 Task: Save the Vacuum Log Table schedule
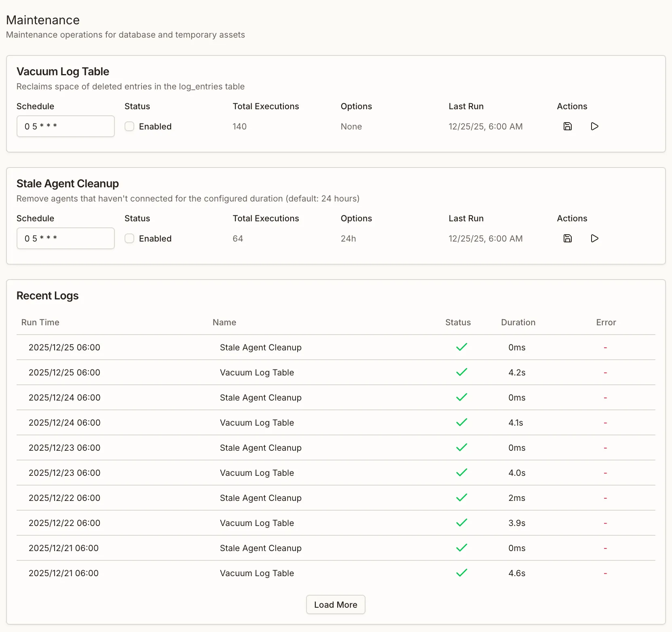pos(567,126)
